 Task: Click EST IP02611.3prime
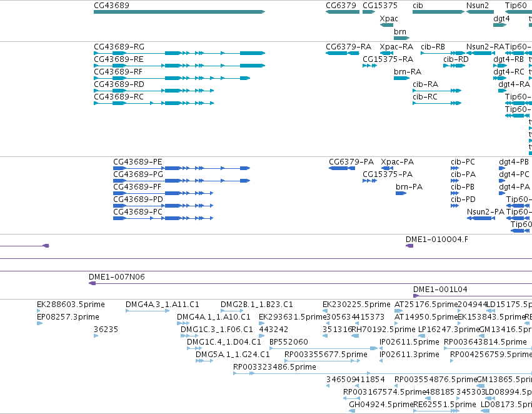click(381, 361)
